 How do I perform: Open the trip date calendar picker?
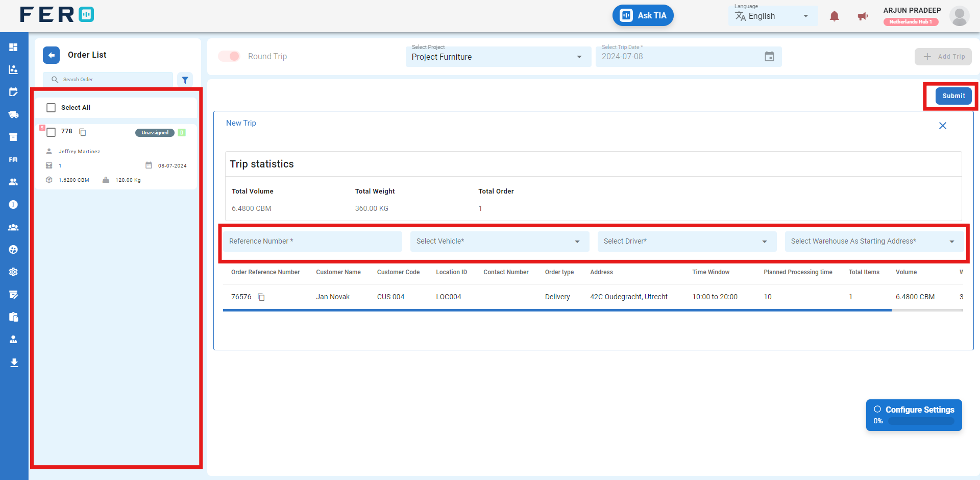click(769, 57)
